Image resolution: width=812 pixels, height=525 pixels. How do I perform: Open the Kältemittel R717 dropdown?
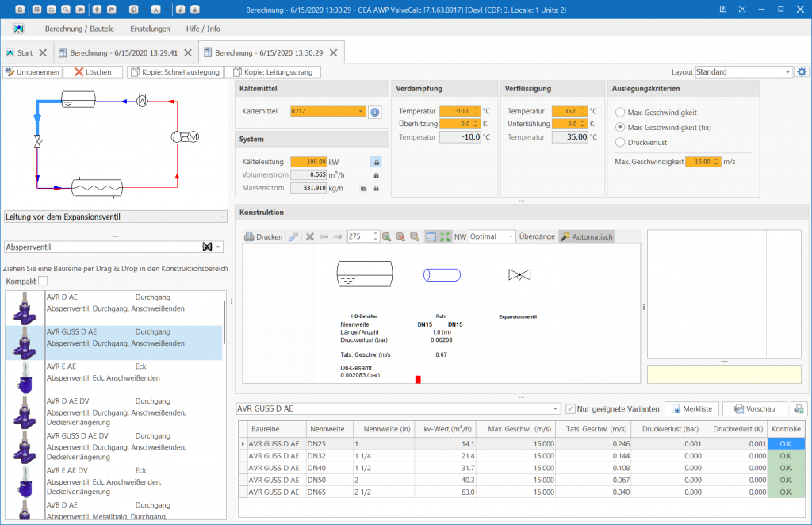pyautogui.click(x=361, y=111)
